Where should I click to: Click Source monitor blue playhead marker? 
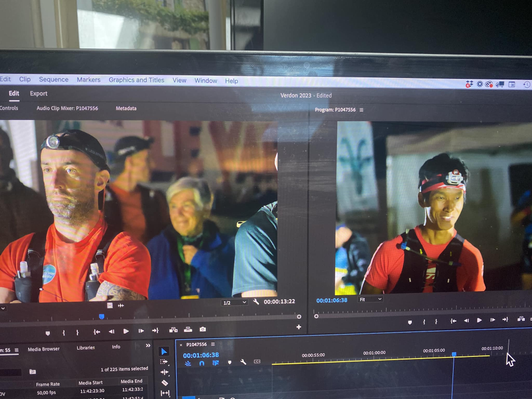(101, 316)
